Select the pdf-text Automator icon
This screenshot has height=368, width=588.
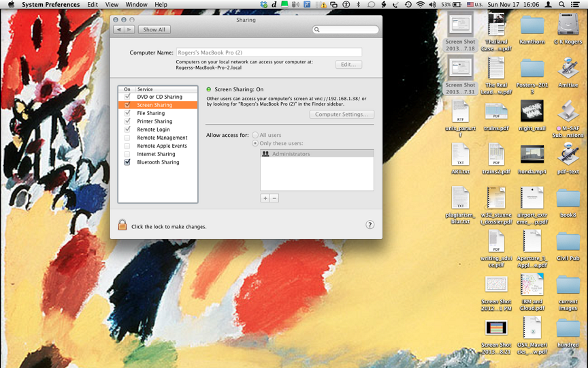click(568, 154)
